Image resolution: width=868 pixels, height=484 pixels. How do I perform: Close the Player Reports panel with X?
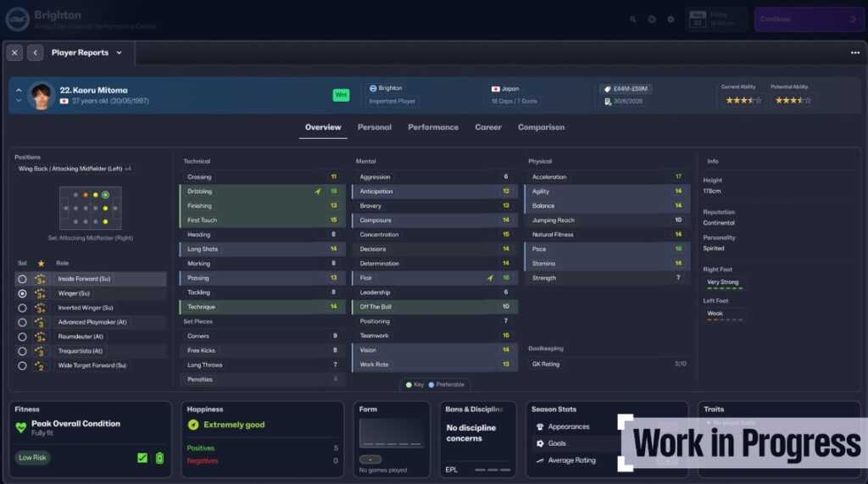[14, 53]
